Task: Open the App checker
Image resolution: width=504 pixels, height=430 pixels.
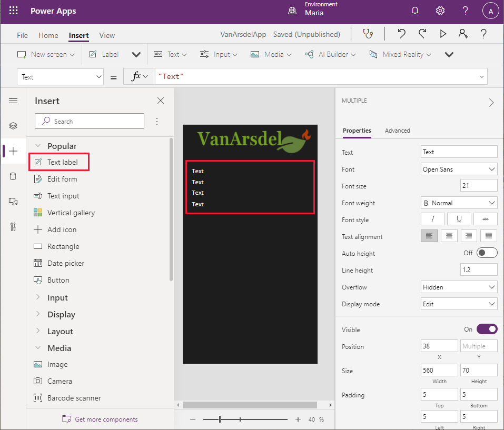Action: [368, 33]
